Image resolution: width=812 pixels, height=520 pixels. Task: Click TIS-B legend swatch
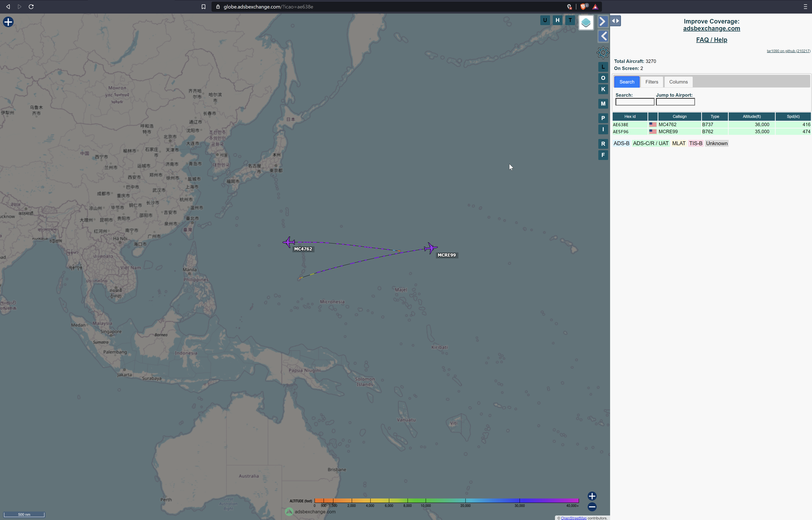[696, 144]
